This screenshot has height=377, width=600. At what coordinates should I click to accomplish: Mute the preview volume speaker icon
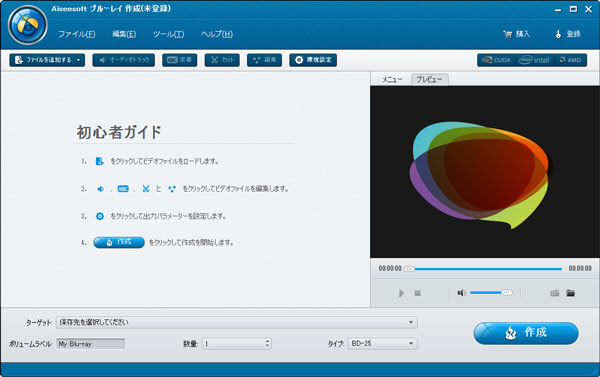[461, 293]
